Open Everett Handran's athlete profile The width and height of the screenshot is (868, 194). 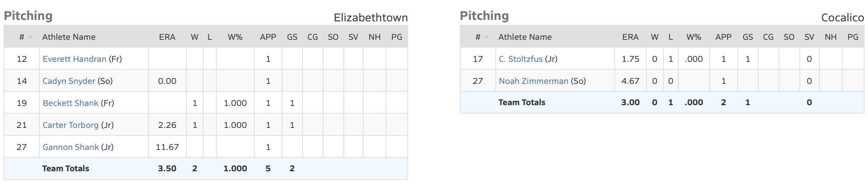74,59
